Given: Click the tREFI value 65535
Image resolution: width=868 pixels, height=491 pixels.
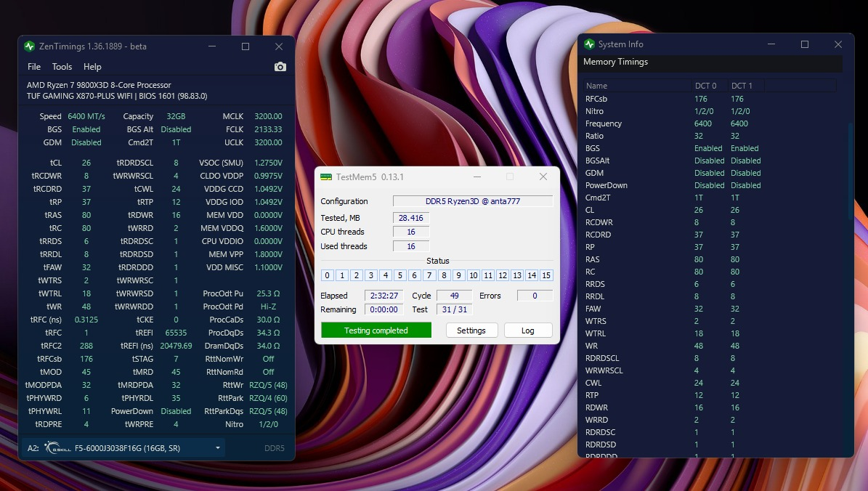Looking at the screenshot, I should tap(176, 333).
